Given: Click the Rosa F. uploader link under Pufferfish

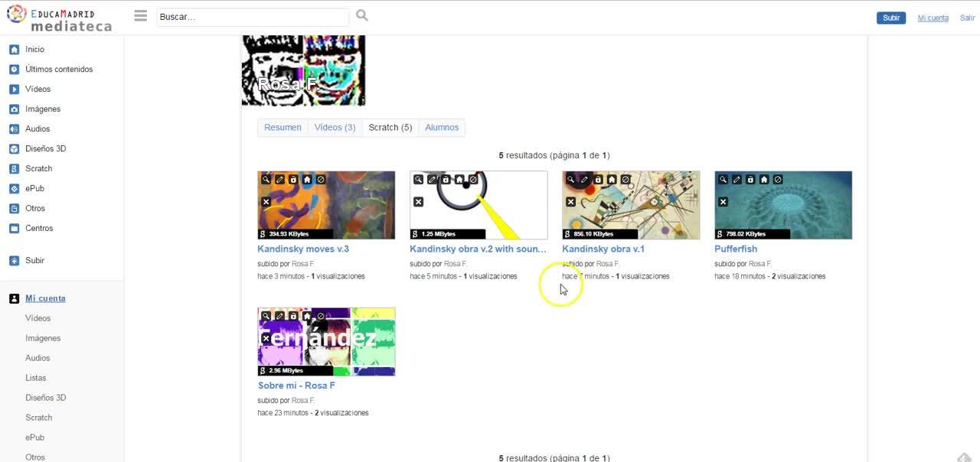Looking at the screenshot, I should tap(759, 264).
